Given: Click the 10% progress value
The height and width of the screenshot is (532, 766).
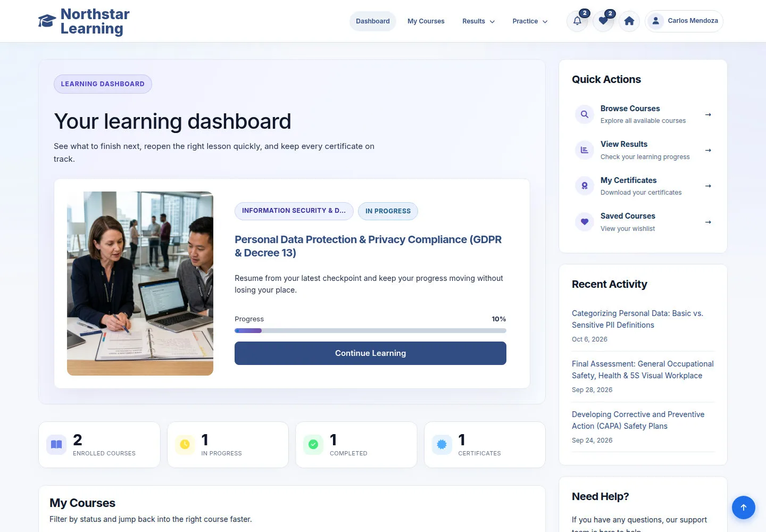Looking at the screenshot, I should coord(499,319).
